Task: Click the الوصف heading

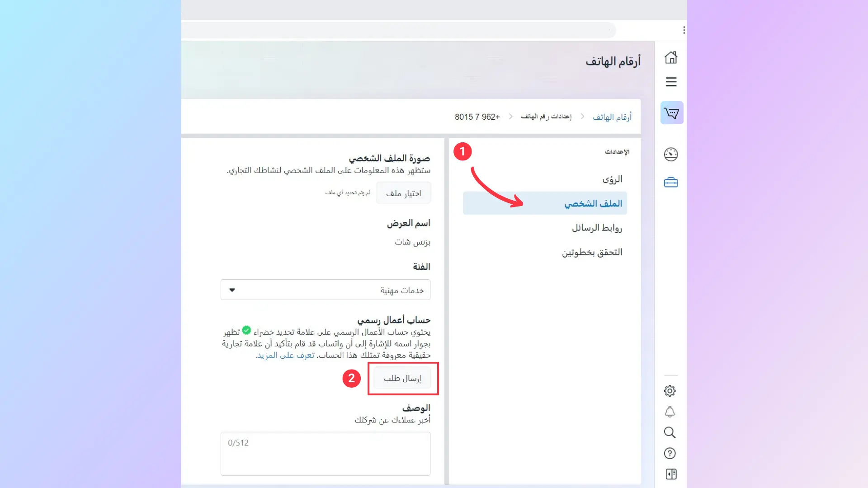Action: [416, 408]
